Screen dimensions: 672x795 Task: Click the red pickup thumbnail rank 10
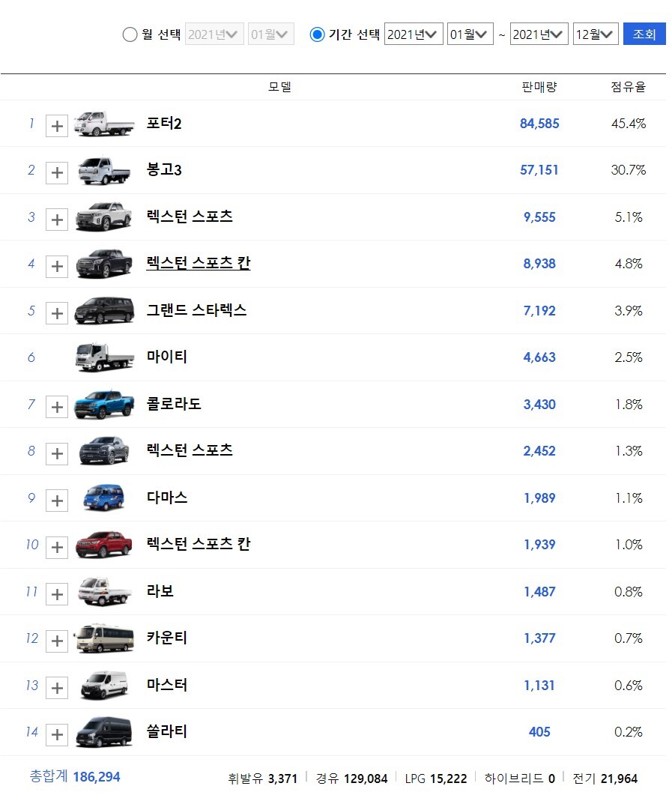click(104, 544)
